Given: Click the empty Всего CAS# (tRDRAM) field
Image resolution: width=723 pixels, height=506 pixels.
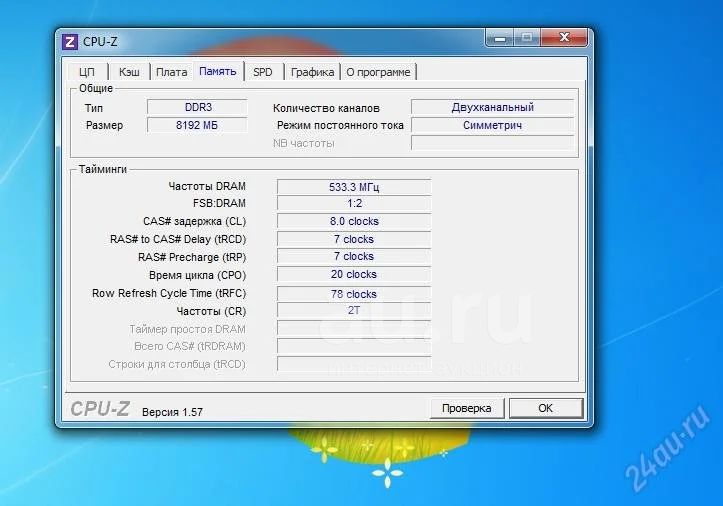Looking at the screenshot, I should [354, 346].
